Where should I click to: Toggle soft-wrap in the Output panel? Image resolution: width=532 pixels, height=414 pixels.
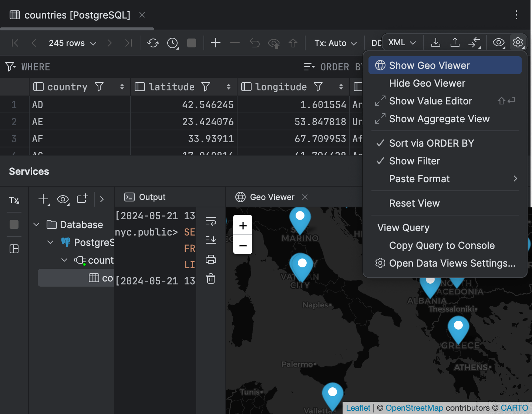(211, 220)
